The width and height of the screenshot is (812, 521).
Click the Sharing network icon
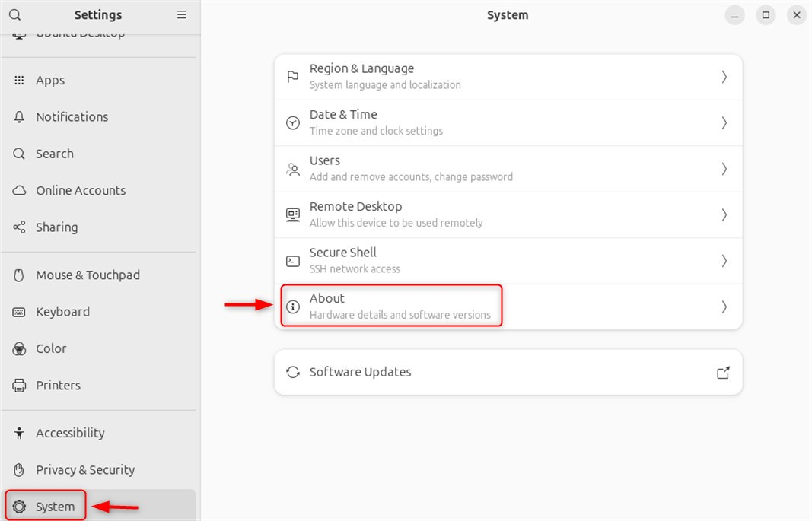point(18,227)
